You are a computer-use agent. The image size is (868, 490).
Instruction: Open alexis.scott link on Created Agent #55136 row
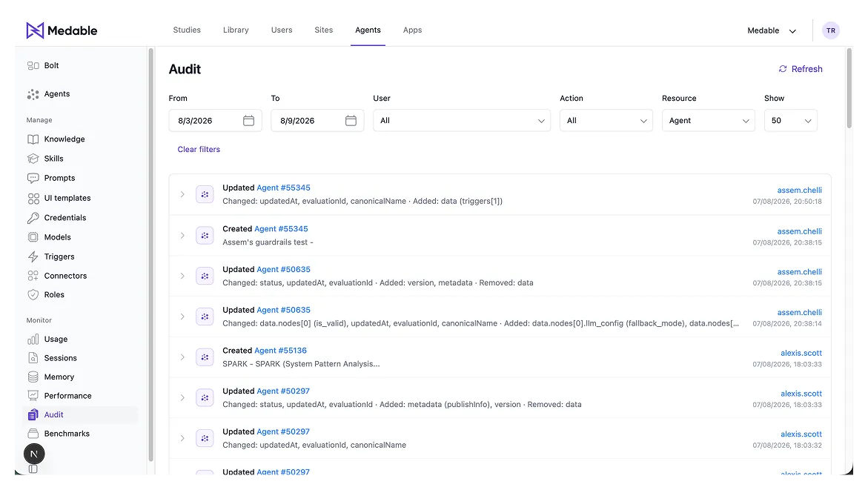point(801,354)
